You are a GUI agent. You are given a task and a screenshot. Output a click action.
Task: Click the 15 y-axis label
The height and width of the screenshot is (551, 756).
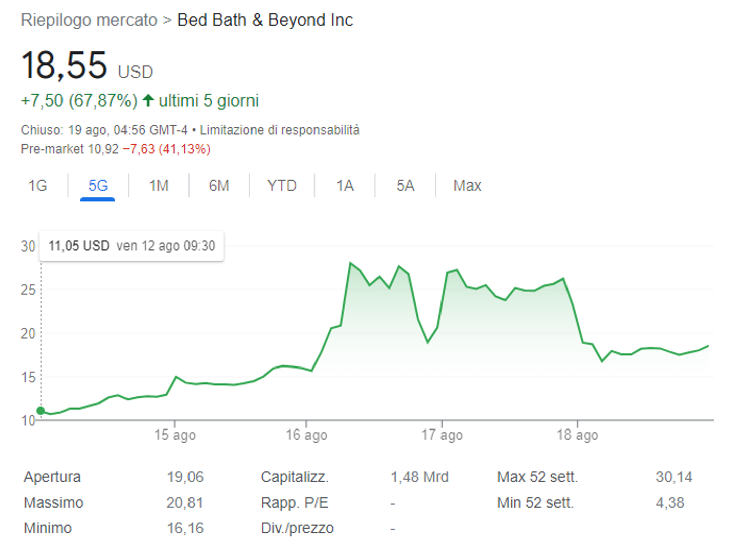pyautogui.click(x=28, y=377)
